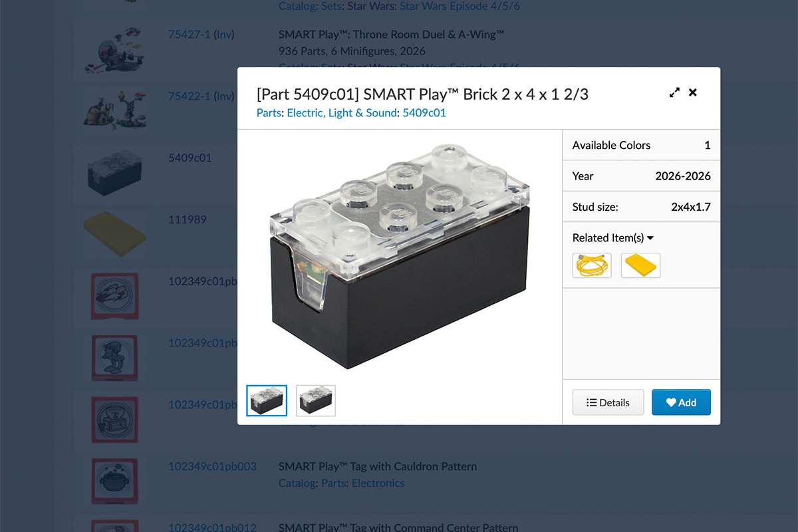Open the 102349c01pb003 part link
798x532 pixels.
click(212, 466)
